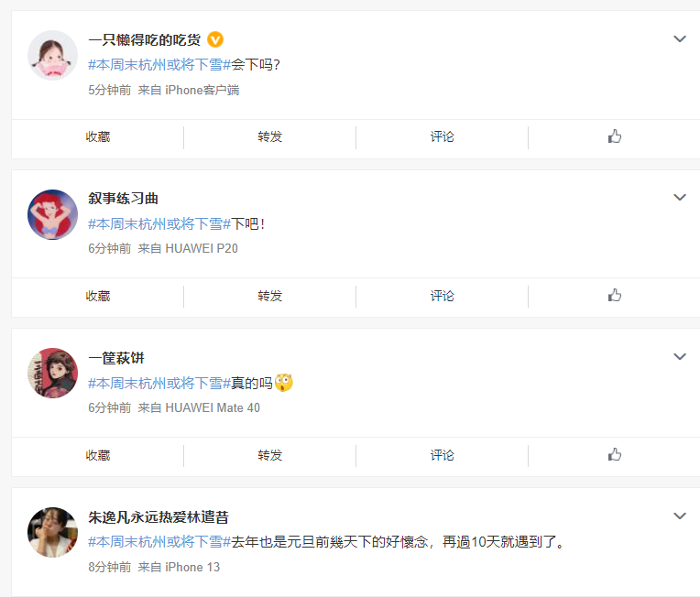This screenshot has height=597, width=700.
Task: Open 朱逸凡永远热爱林遣昔's avatar photo
Action: (52, 532)
